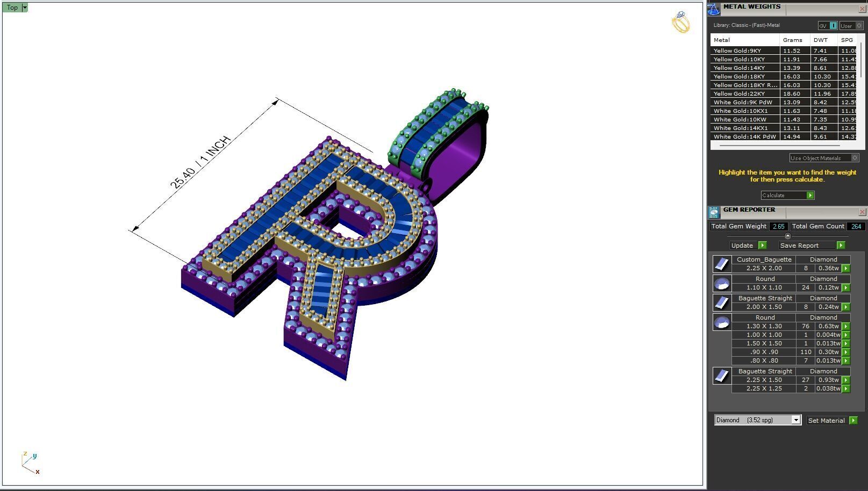Click the Update button label
Image resolution: width=868 pixels, height=491 pixels.
point(742,245)
